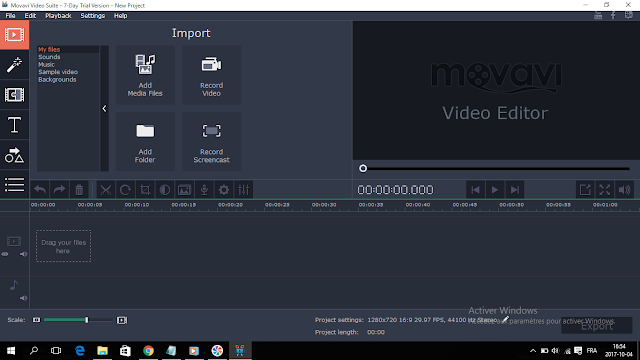The height and width of the screenshot is (360, 640).
Task: Open the Import media tab
Action: [x=14, y=35]
